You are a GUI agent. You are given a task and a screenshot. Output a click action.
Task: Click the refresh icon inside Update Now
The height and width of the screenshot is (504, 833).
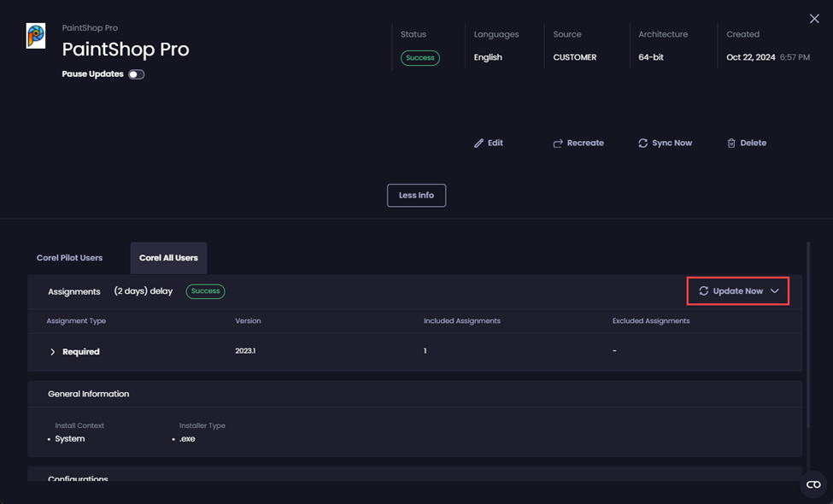pos(704,290)
